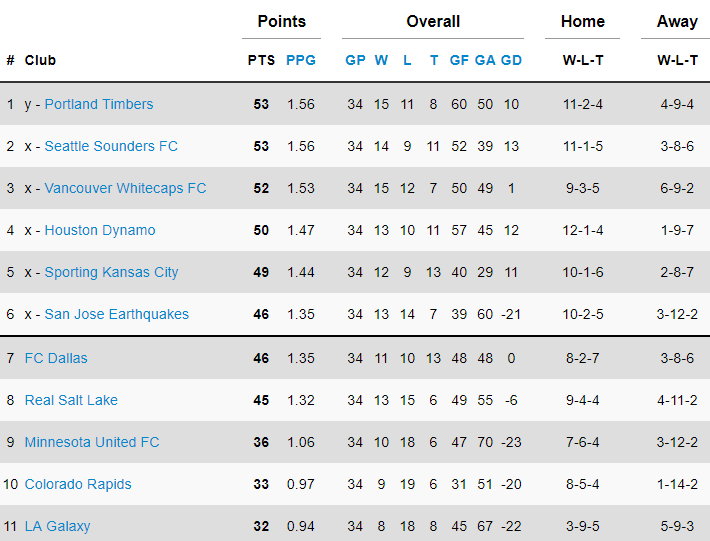Select the Houston Dynamo club link
The image size is (710, 541).
coord(100,230)
